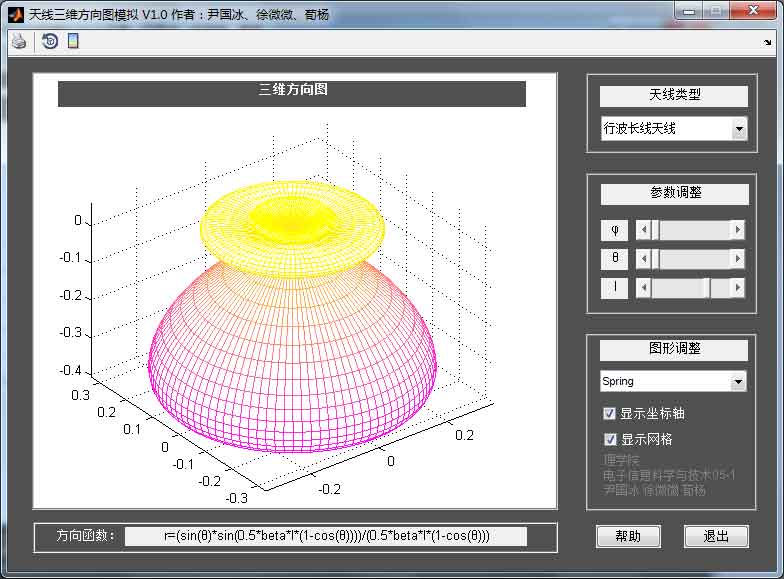Image resolution: width=784 pixels, height=579 pixels.
Task: Click the 图形调整 label
Action: pos(674,349)
